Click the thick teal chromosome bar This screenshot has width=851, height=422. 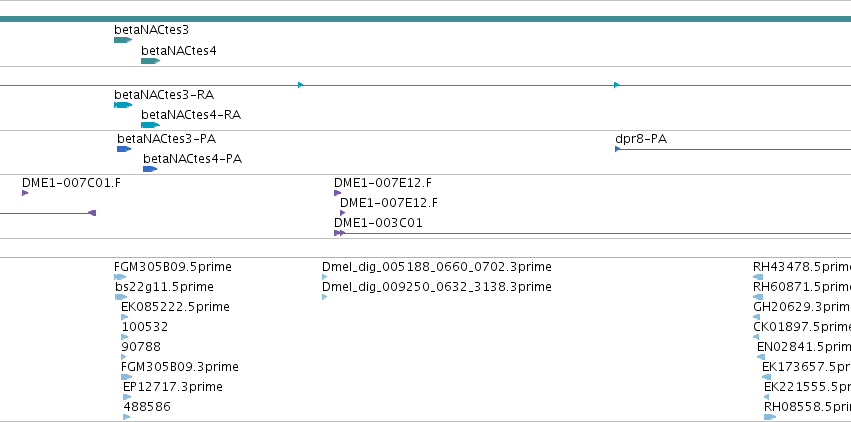[426, 20]
